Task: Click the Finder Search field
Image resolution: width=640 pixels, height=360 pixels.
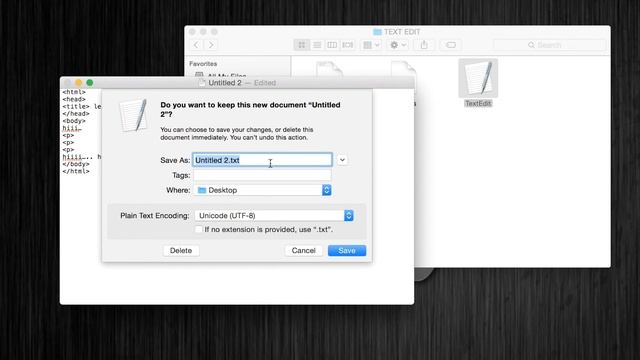Action: click(x=549, y=45)
